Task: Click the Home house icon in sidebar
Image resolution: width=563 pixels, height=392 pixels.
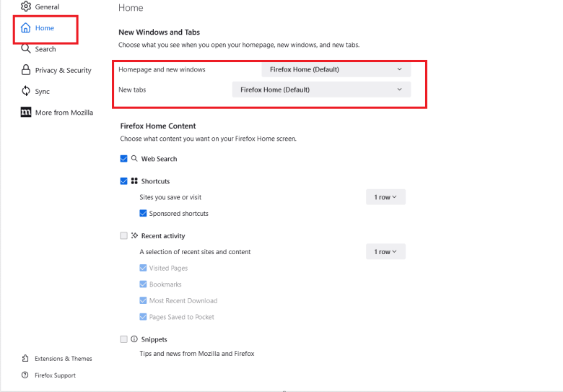Action: point(25,27)
